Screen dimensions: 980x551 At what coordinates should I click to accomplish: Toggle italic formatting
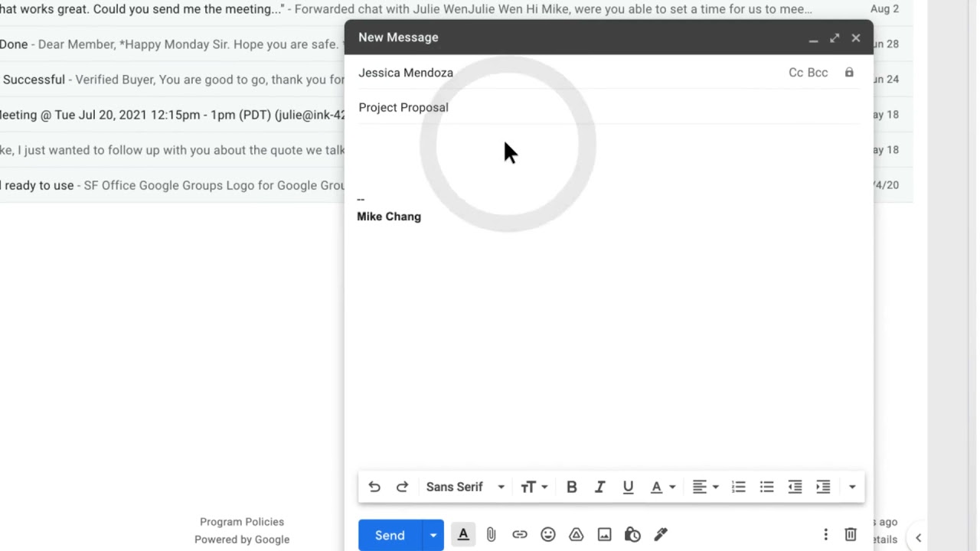[599, 487]
